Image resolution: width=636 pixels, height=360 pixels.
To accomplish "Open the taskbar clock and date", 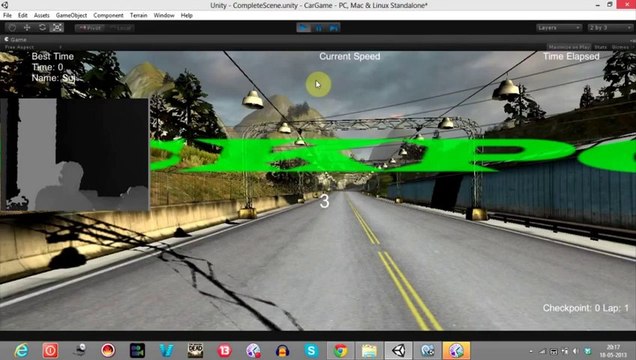I will tap(613, 351).
